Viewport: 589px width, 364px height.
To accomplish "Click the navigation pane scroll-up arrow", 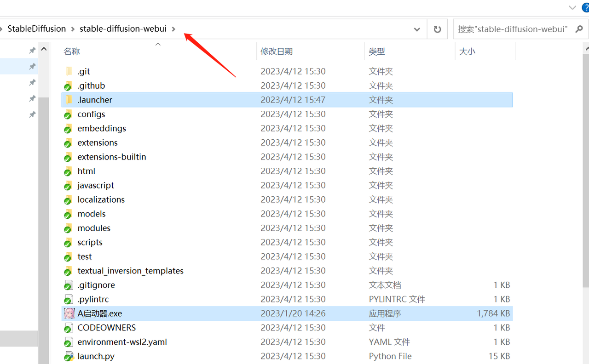I will click(x=44, y=49).
